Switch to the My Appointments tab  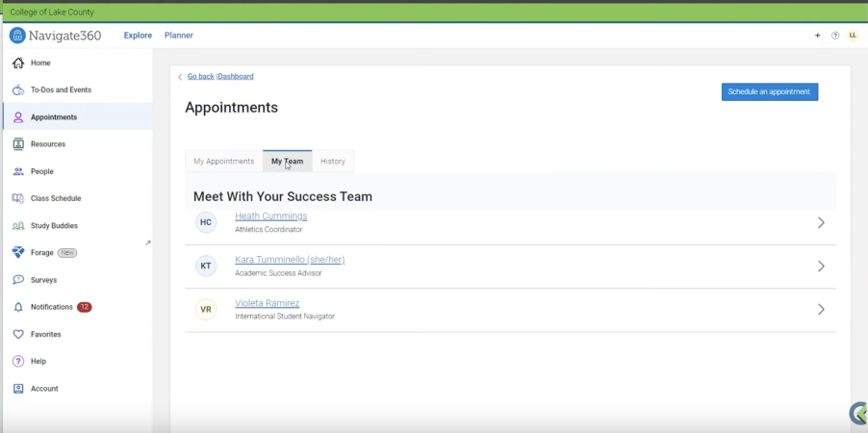tap(223, 162)
